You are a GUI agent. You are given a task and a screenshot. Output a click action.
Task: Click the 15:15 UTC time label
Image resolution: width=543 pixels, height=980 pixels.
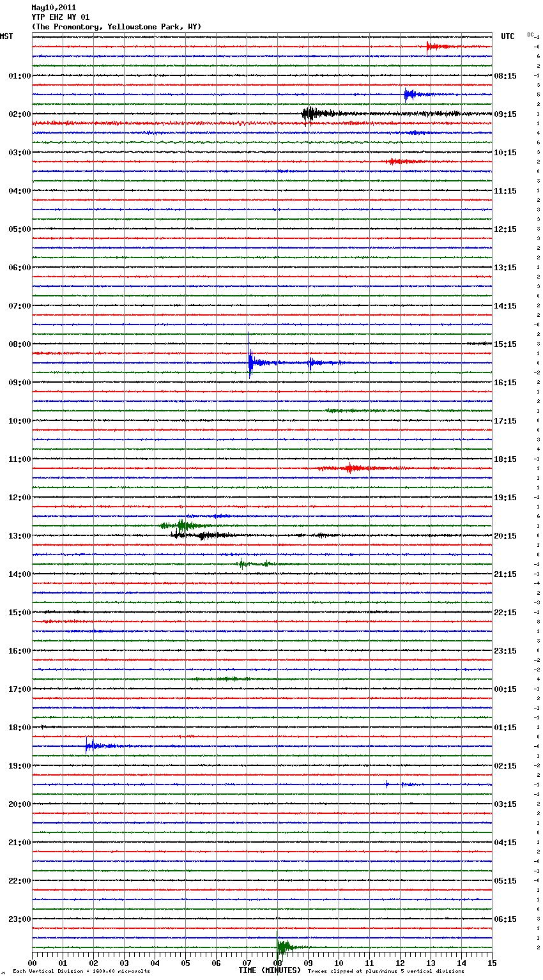coord(505,344)
